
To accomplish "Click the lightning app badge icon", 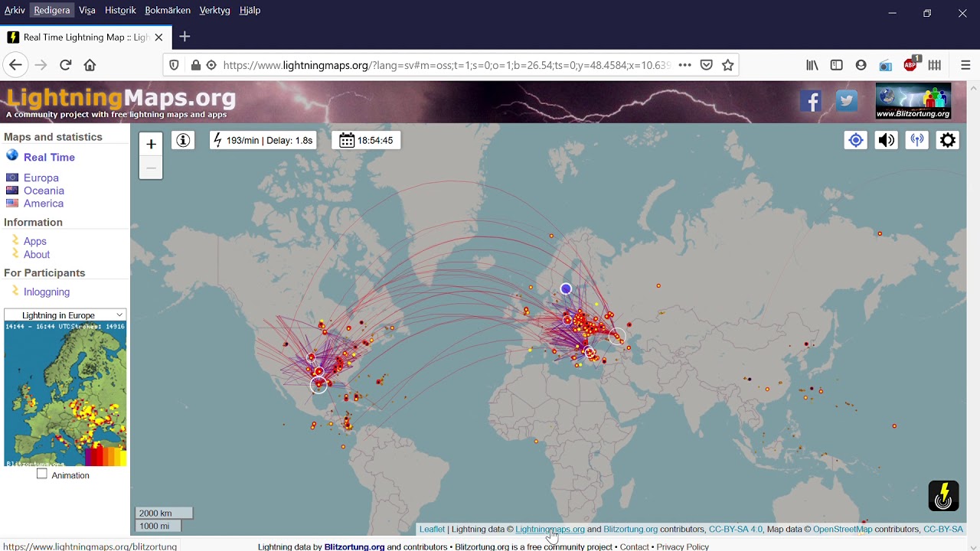I will point(943,496).
